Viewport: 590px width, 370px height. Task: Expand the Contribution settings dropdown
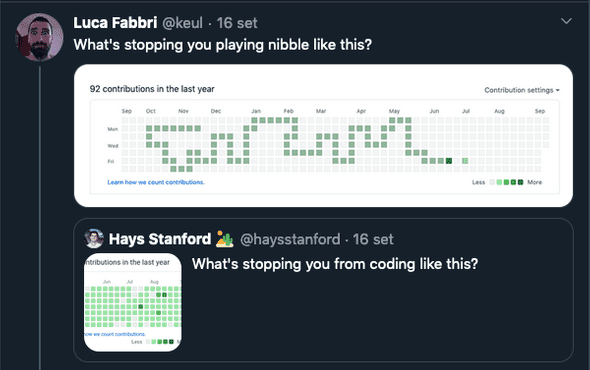click(522, 90)
